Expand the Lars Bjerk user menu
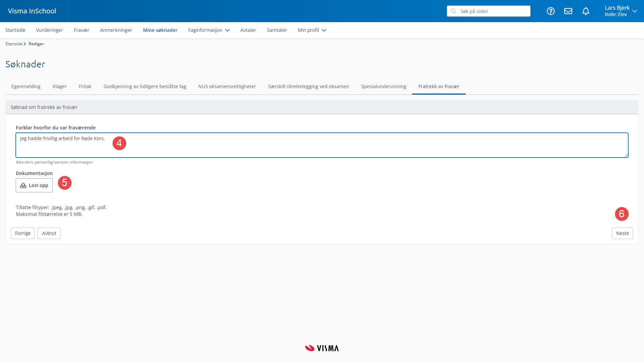 pyautogui.click(x=621, y=11)
